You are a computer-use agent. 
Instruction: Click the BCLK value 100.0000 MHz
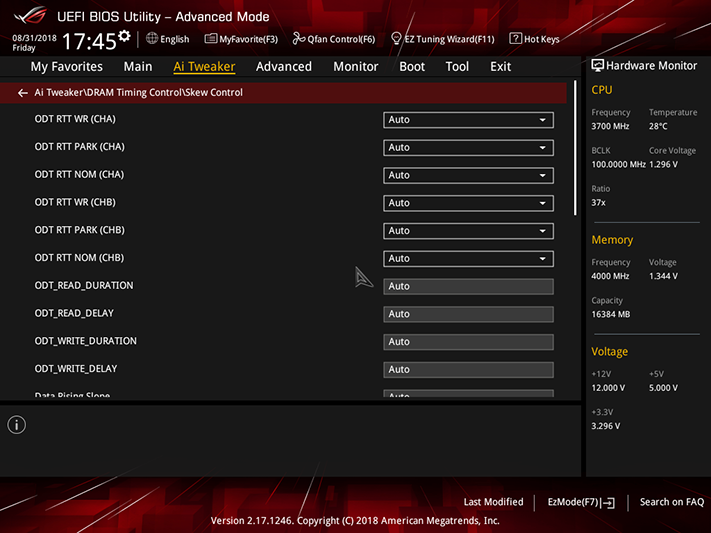point(618,164)
